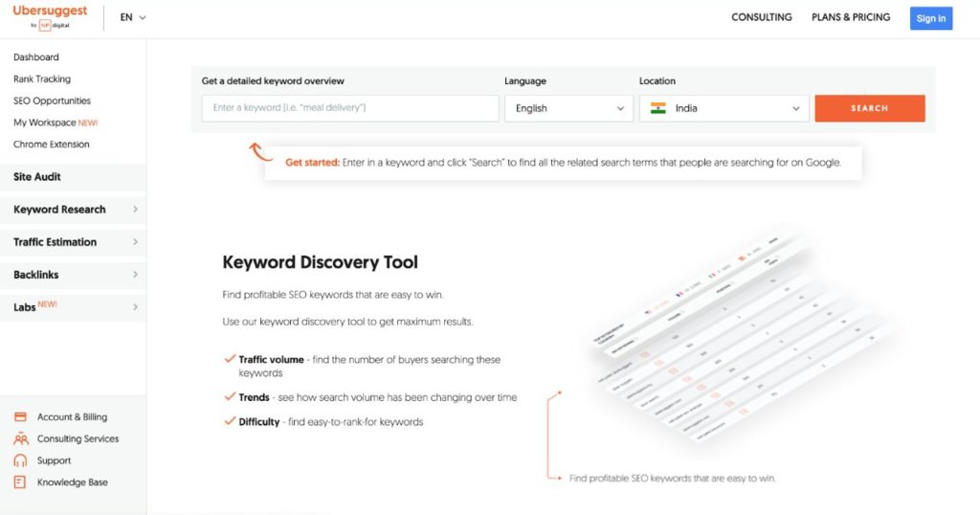
Task: Open the Consulting menu item
Action: click(x=761, y=17)
